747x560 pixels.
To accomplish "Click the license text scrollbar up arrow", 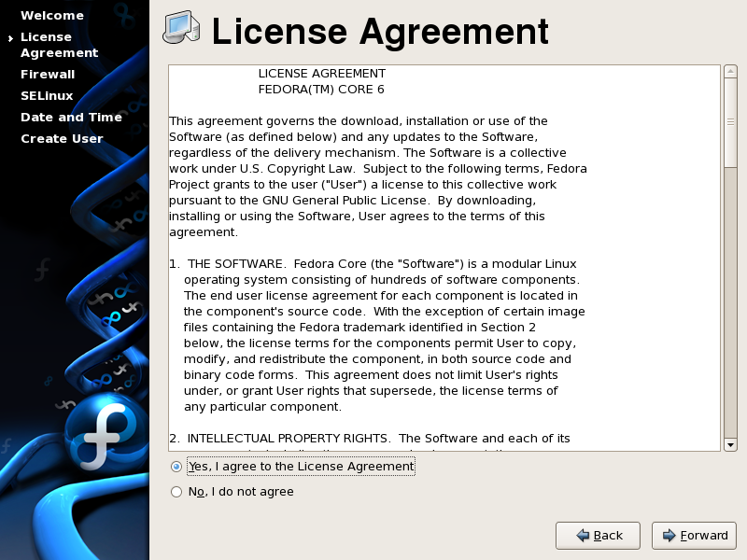I will 730,72.
